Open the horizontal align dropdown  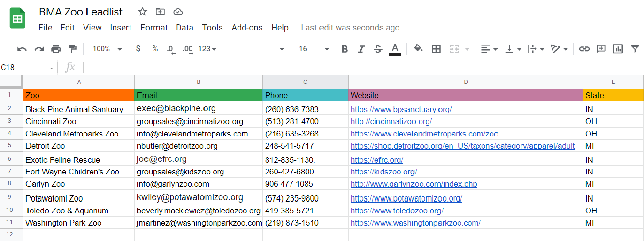(489, 49)
